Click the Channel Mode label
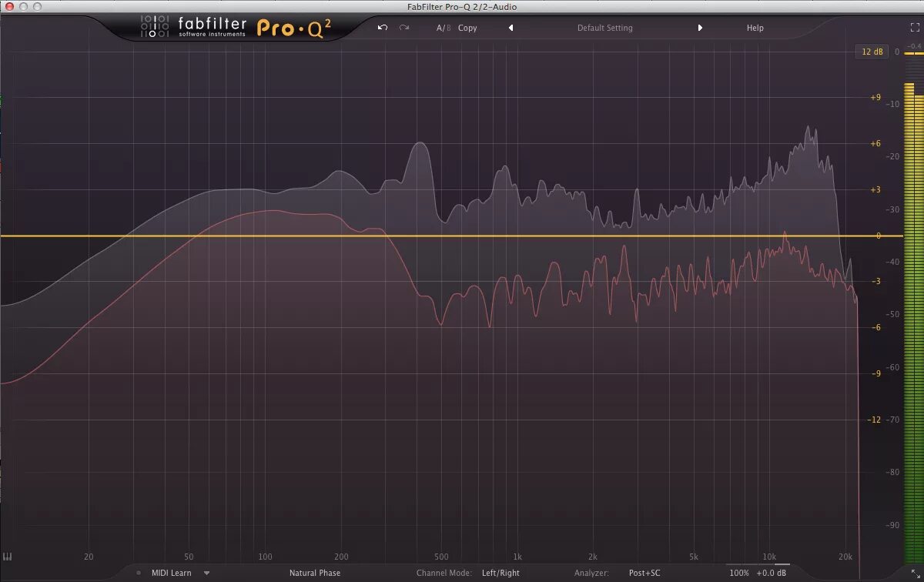924x582 pixels. (x=444, y=573)
